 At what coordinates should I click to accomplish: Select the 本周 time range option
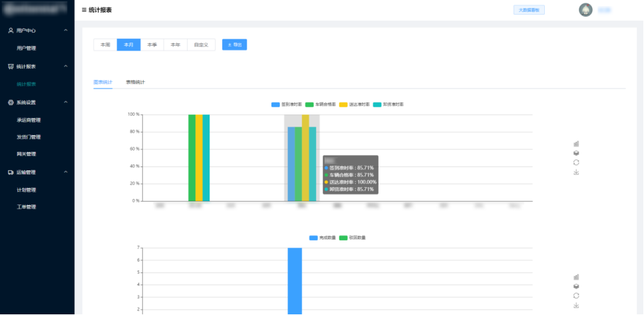tap(105, 45)
